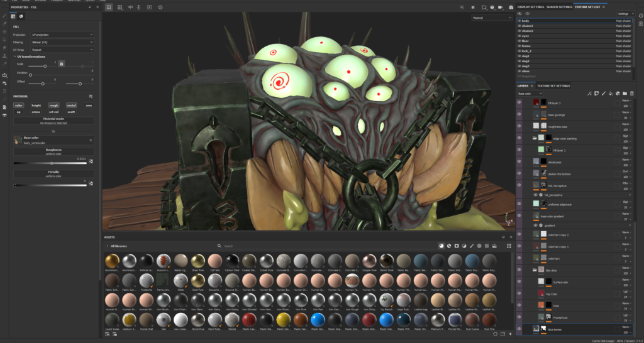Click the delete layer trash icon

click(x=631, y=93)
